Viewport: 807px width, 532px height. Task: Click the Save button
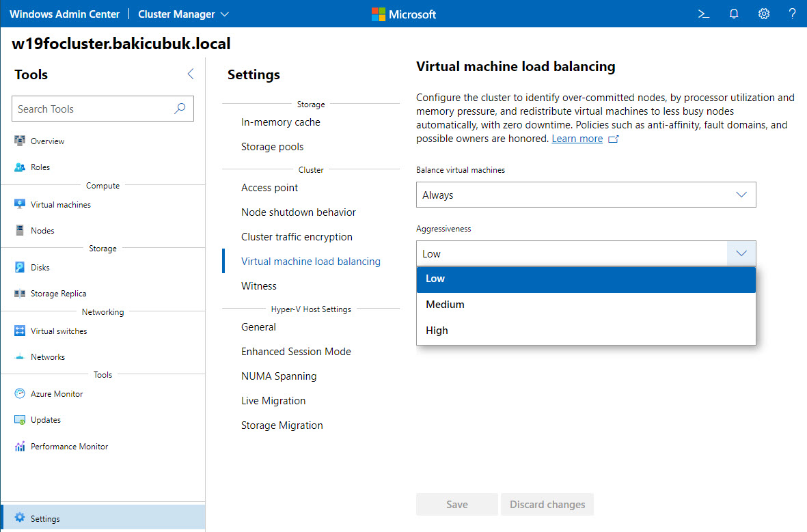point(457,504)
